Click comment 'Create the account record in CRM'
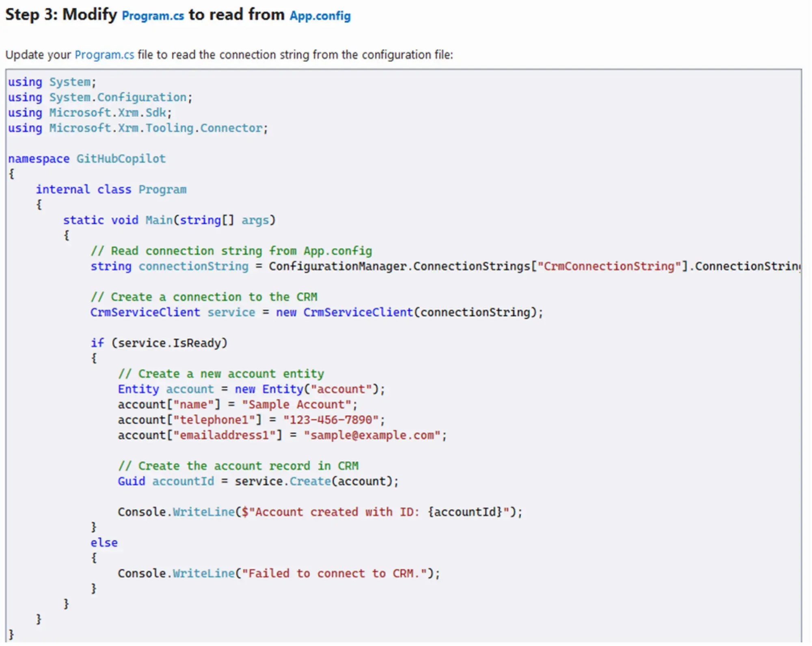Image resolution: width=812 pixels, height=646 pixels. click(x=238, y=466)
